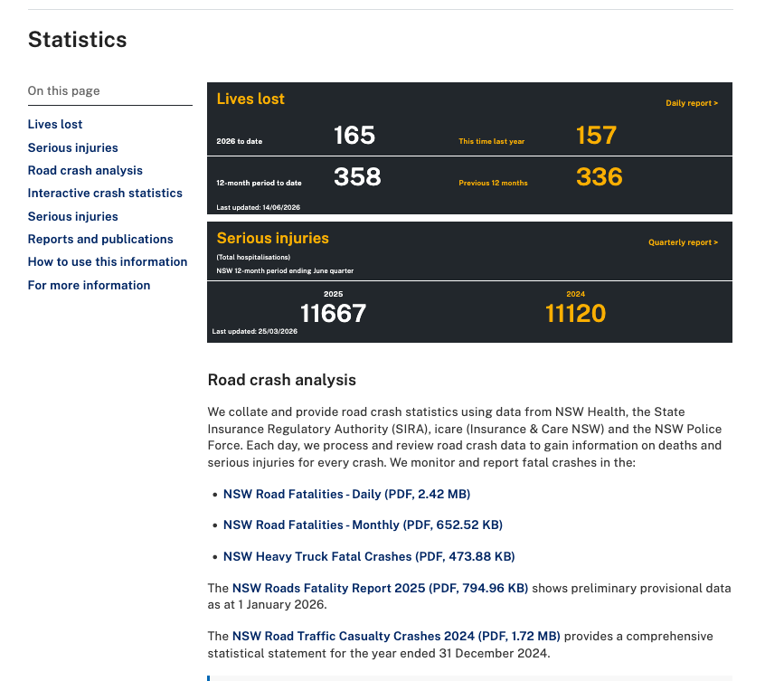Open Reports and publications sidebar link
The image size is (784, 681).
pyautogui.click(x=100, y=239)
